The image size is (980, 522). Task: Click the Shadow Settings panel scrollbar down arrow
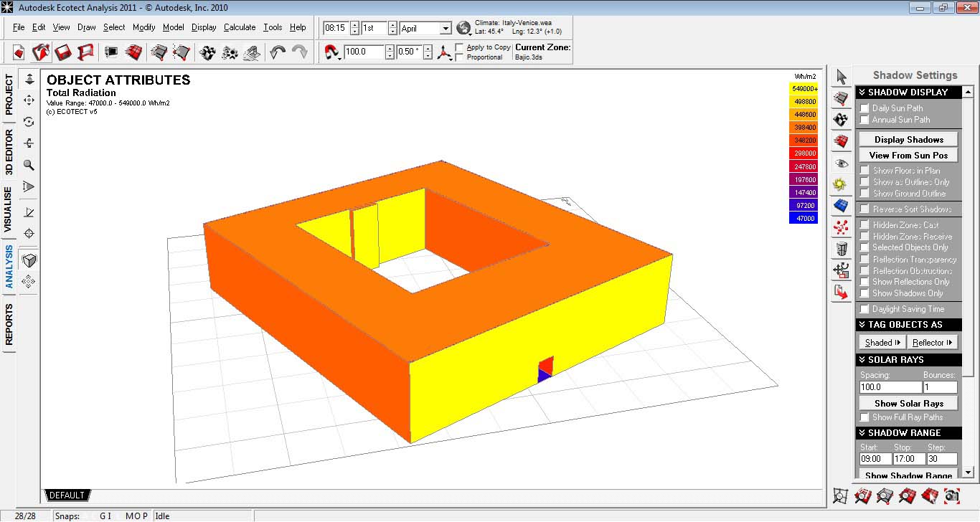click(968, 473)
